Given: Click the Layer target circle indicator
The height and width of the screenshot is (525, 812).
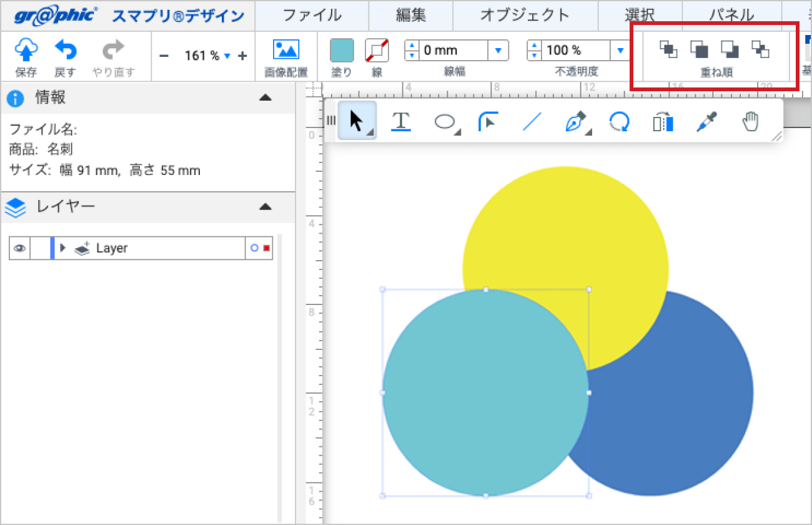Looking at the screenshot, I should click(x=254, y=248).
